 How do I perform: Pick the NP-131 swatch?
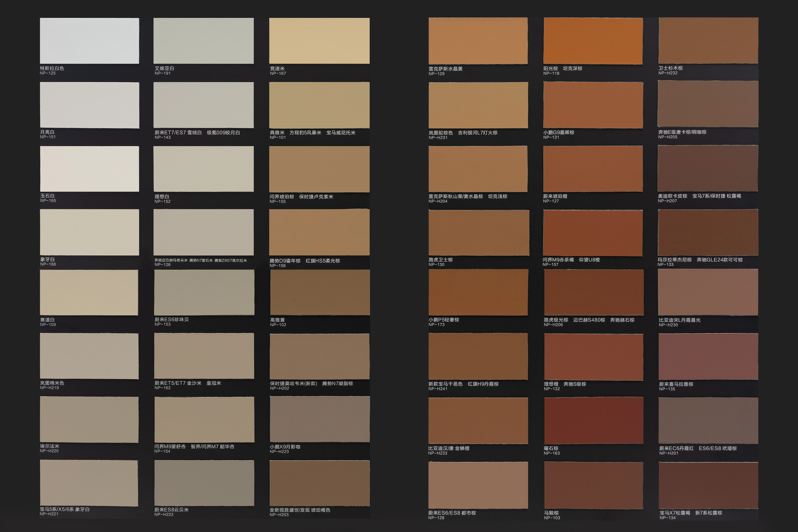593,105
